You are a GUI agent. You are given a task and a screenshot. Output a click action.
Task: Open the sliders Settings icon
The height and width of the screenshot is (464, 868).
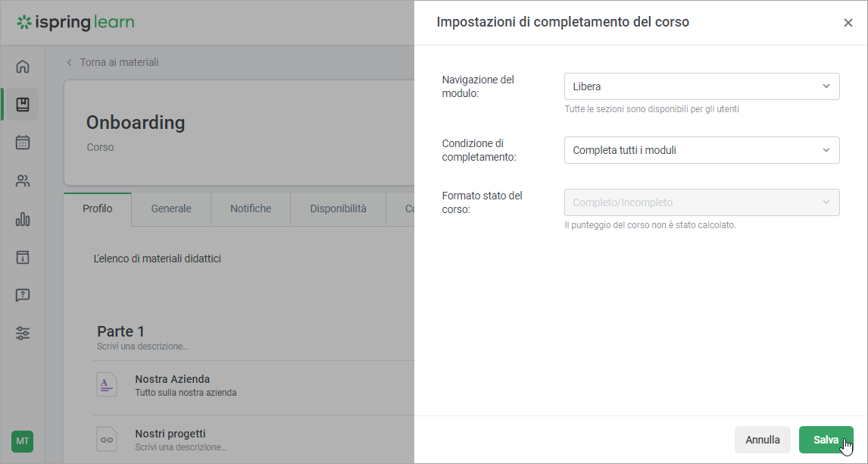pyautogui.click(x=23, y=334)
